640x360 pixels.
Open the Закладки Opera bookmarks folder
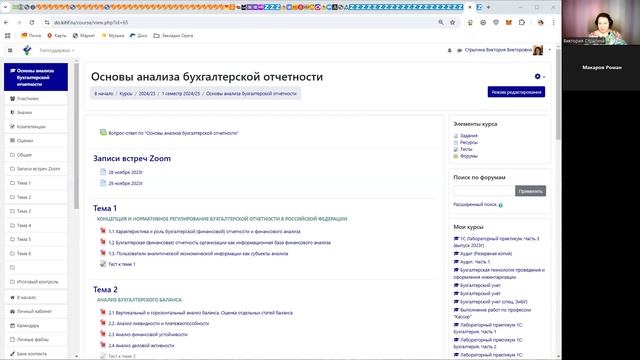point(173,36)
